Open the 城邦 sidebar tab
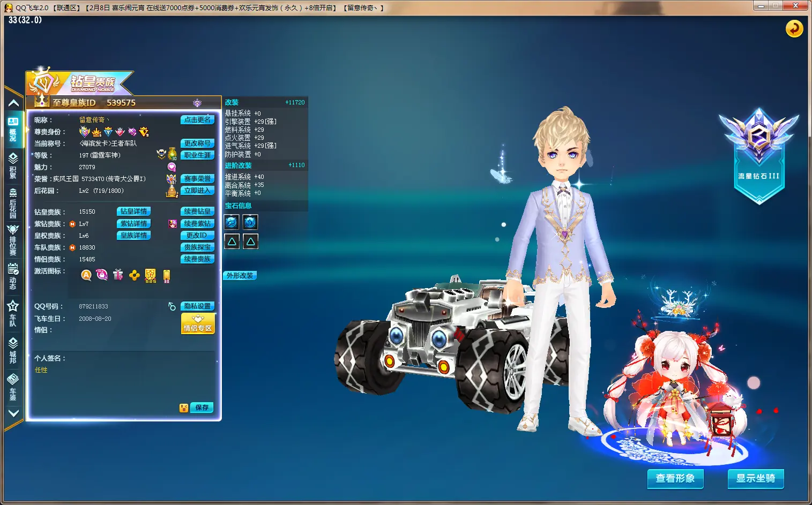The height and width of the screenshot is (505, 812). (13, 350)
